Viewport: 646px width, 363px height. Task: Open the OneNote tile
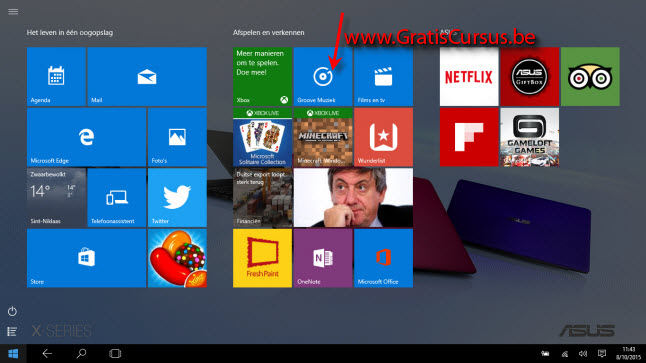(x=323, y=258)
